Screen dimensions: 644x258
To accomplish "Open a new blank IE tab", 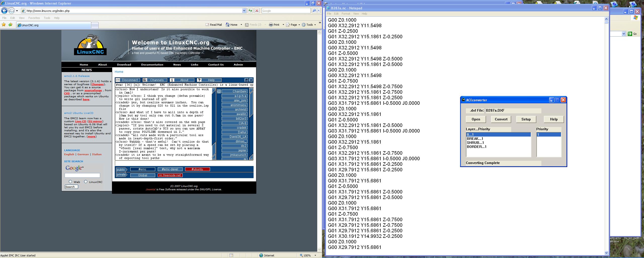I will (95, 25).
